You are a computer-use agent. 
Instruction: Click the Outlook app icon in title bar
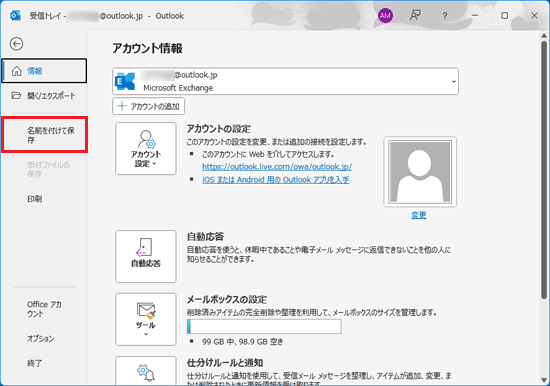tap(15, 16)
